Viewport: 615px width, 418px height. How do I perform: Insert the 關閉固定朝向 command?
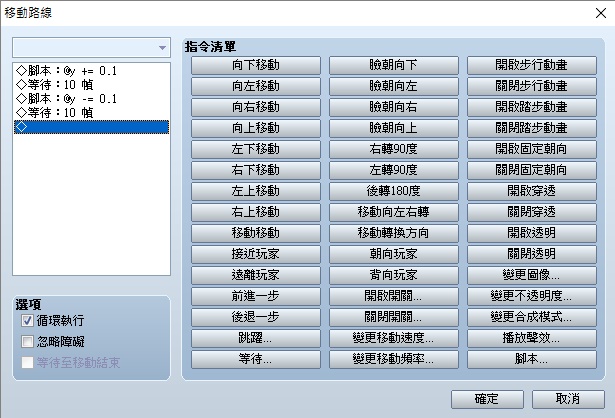532,170
